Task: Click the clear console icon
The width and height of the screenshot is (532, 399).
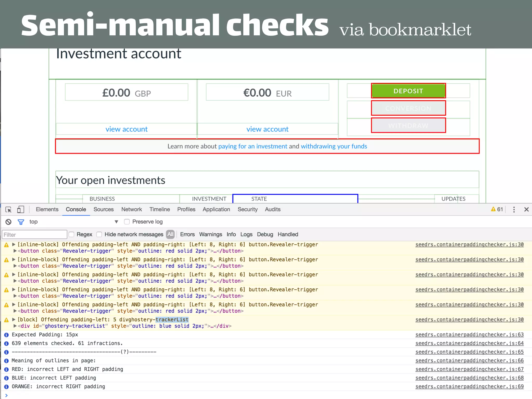Action: 8,222
